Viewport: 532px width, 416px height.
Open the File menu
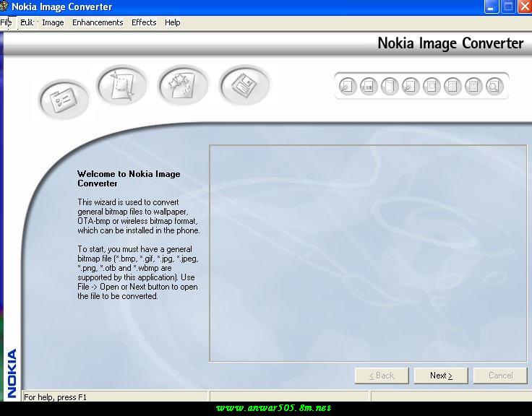tap(6, 22)
